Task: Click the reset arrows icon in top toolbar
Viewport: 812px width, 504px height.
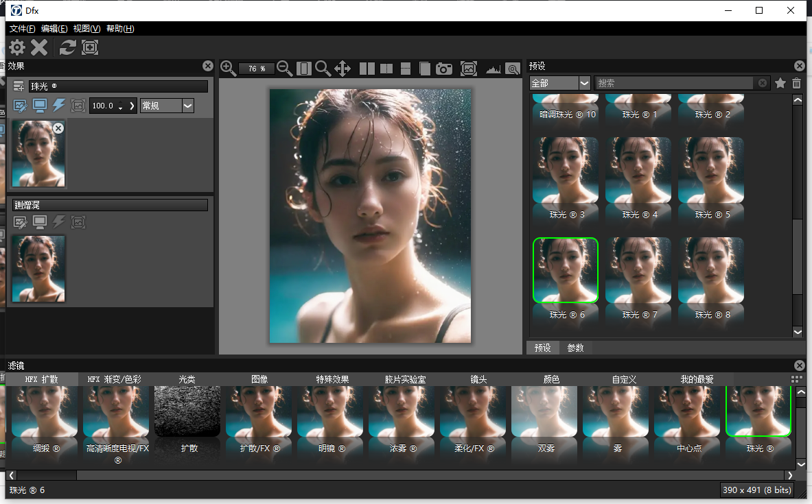Action: click(67, 47)
